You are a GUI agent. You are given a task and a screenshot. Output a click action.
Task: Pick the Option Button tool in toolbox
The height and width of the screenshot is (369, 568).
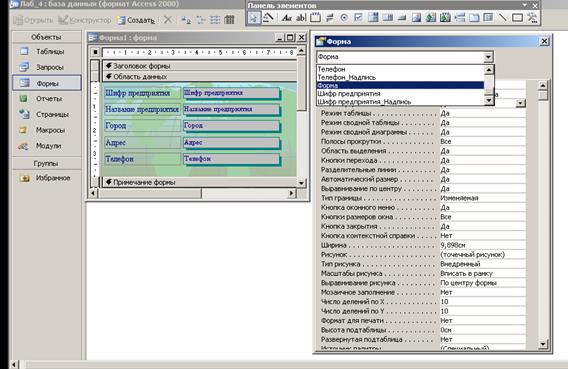point(344,18)
